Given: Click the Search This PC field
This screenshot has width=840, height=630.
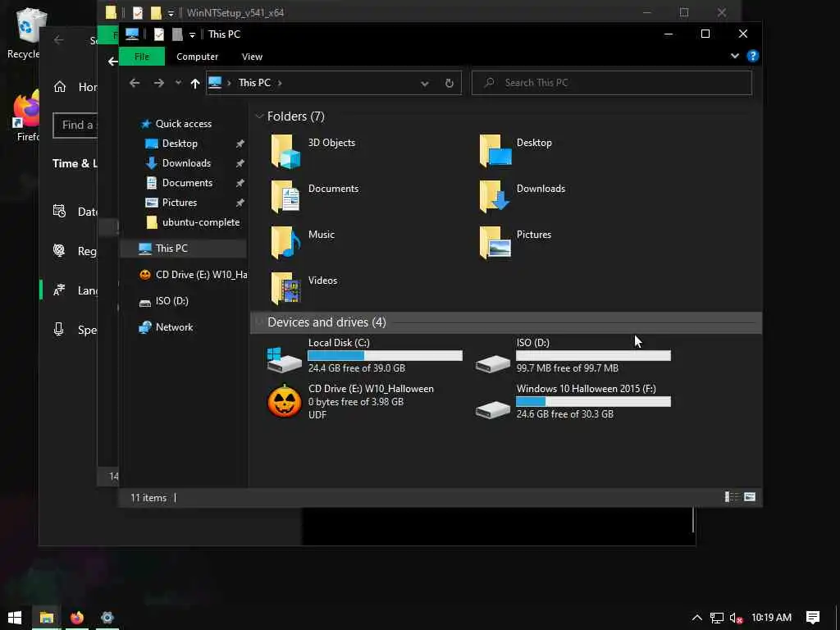Looking at the screenshot, I should [611, 83].
